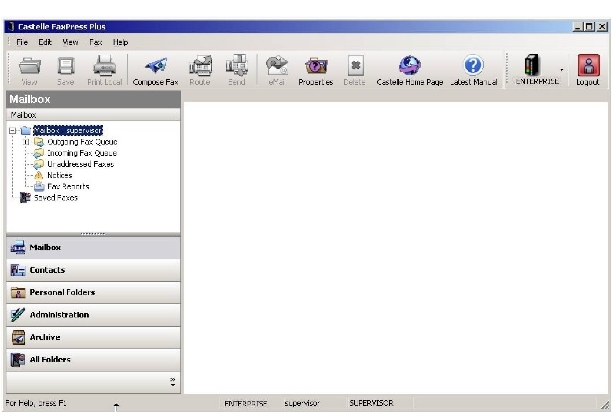Select Incoming Fax Queue in the tree
The width and height of the screenshot is (615, 416).
coord(82,153)
